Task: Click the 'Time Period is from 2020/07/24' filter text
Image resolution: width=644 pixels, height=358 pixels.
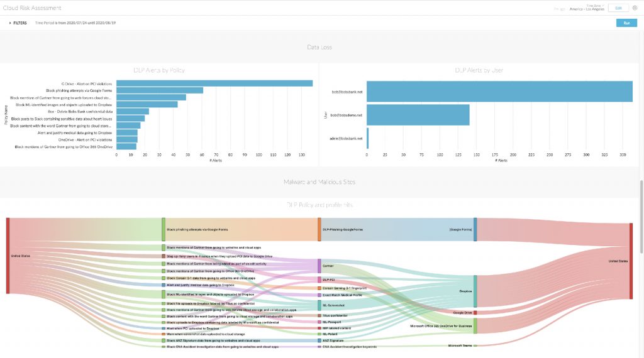Action: coord(75,23)
